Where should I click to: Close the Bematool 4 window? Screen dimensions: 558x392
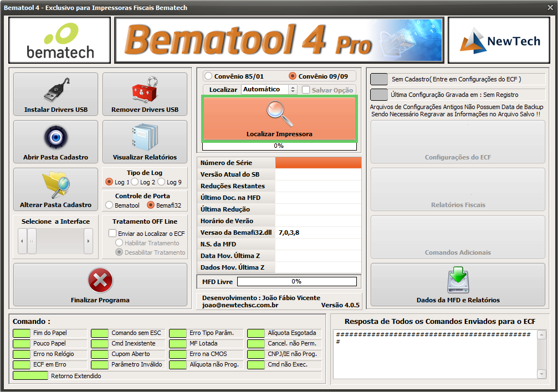click(550, 7)
